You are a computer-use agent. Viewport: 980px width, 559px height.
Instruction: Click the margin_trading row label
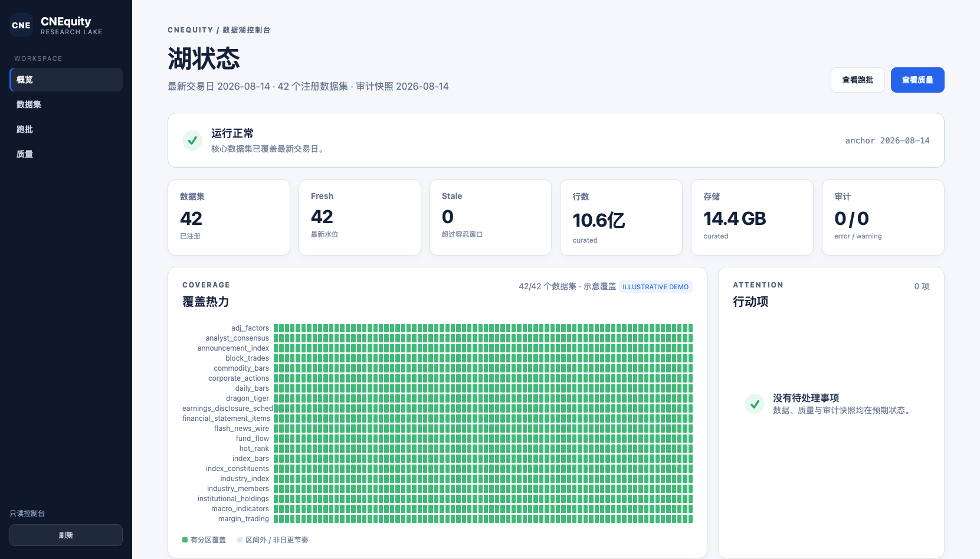[244, 519]
